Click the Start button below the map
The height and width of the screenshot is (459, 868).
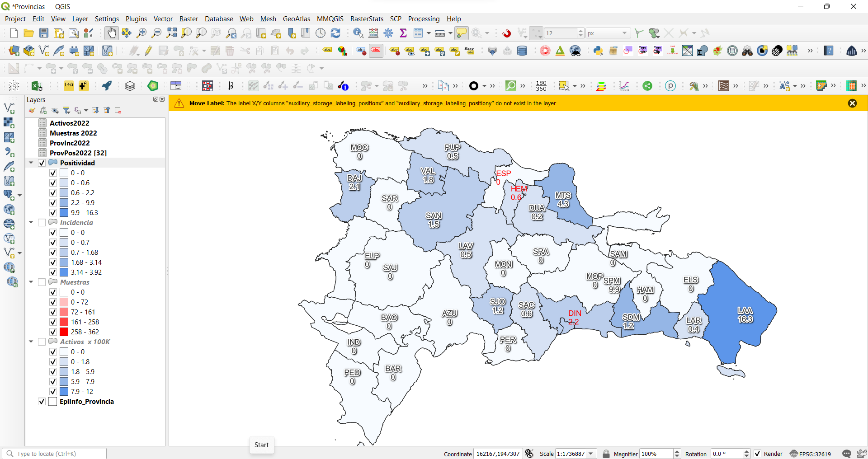261,445
